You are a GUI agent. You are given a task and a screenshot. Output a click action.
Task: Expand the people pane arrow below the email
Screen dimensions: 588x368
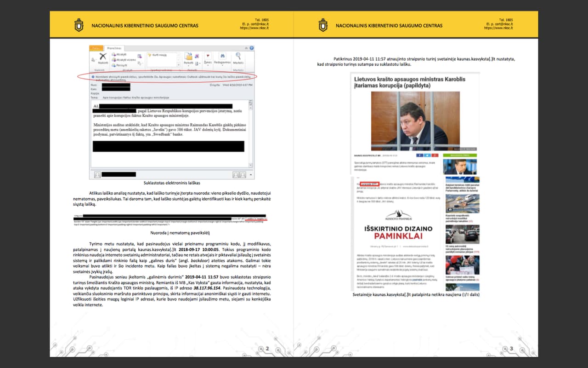250,175
